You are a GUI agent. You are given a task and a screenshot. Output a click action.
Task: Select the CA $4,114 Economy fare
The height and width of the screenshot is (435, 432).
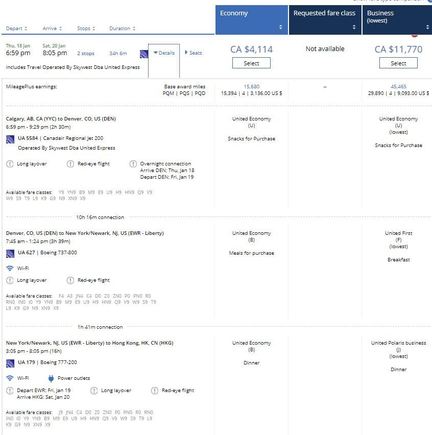point(251,63)
